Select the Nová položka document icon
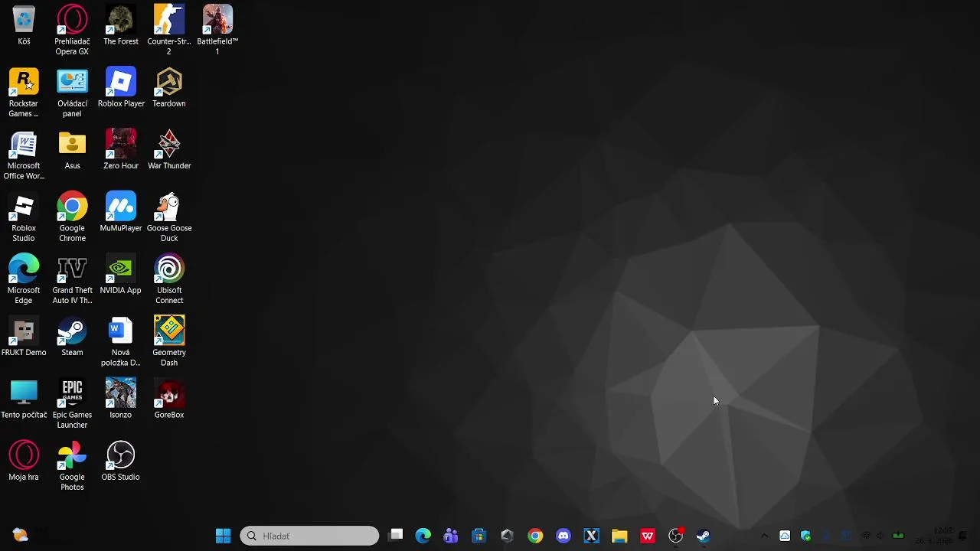This screenshot has width=980, height=551. (x=121, y=342)
